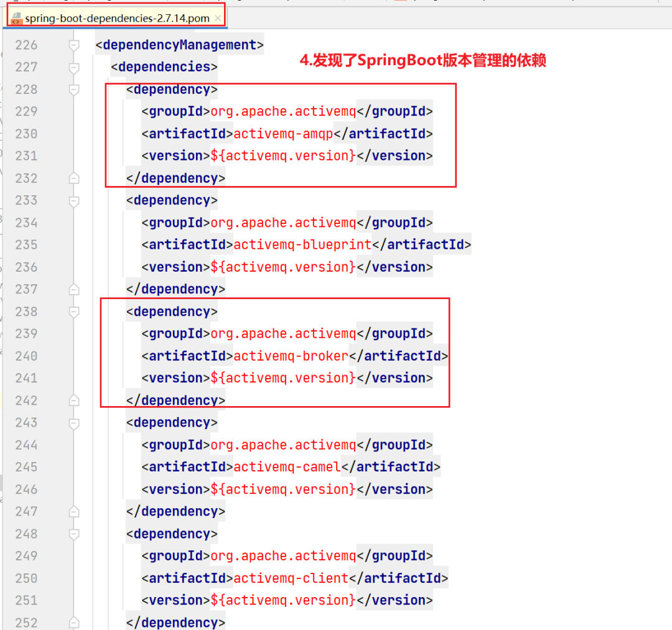Image resolution: width=672 pixels, height=630 pixels.
Task: Collapse fold end marker at line 232
Action: (x=74, y=178)
